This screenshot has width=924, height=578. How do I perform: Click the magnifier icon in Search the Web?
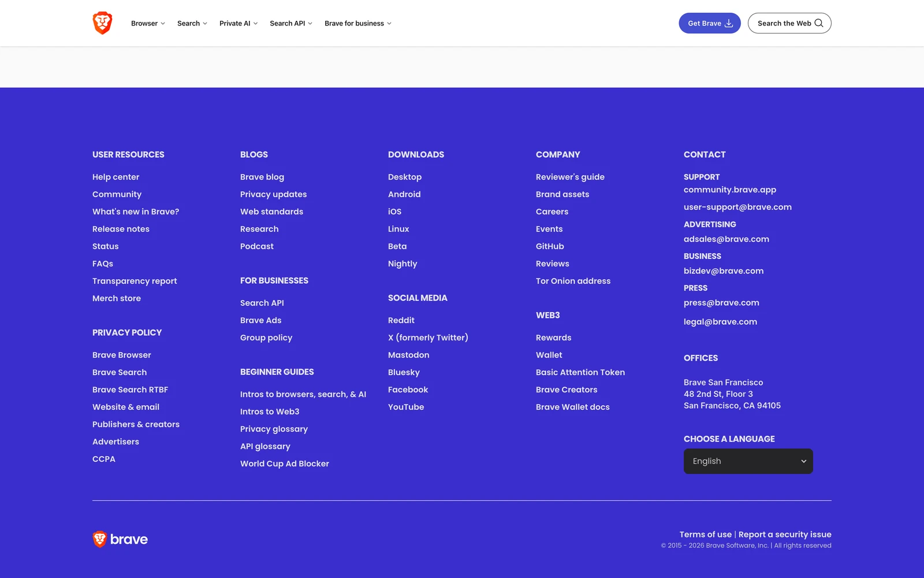point(819,23)
